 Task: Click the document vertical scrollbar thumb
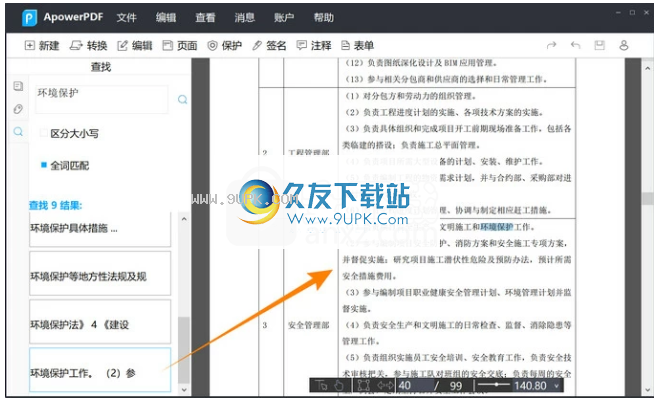647,198
